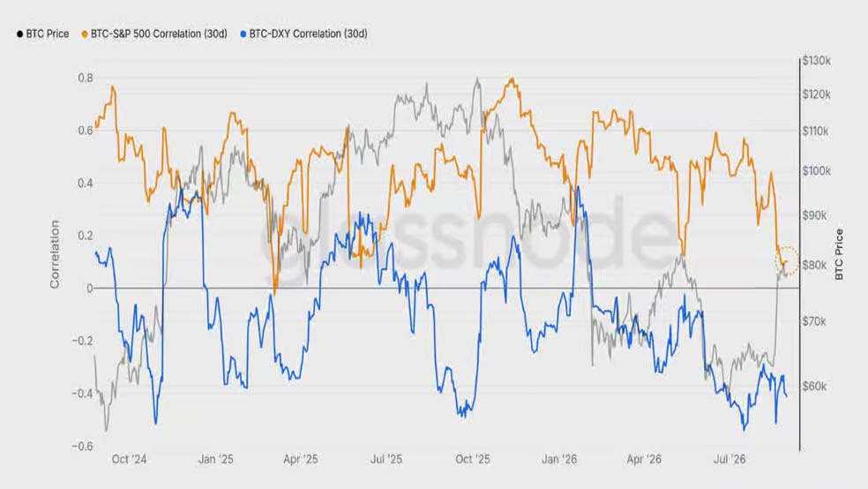Select the Apr '25 x-axis label
This screenshot has height=489, width=868.
(301, 459)
